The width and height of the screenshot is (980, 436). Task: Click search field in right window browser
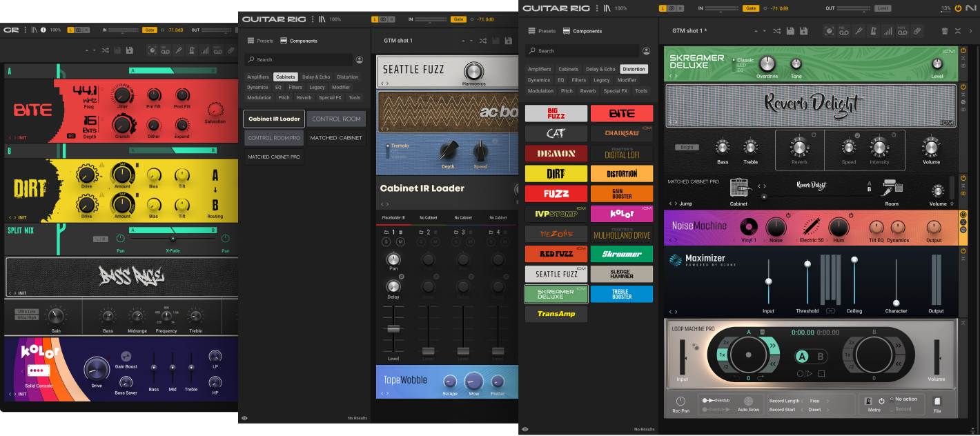(582, 51)
